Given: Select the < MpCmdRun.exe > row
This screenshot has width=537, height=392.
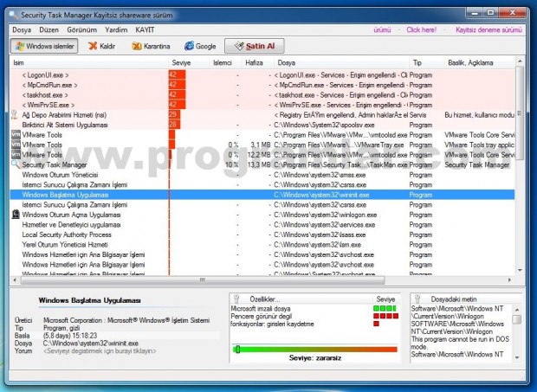Looking at the screenshot, I should pyautogui.click(x=262, y=85).
